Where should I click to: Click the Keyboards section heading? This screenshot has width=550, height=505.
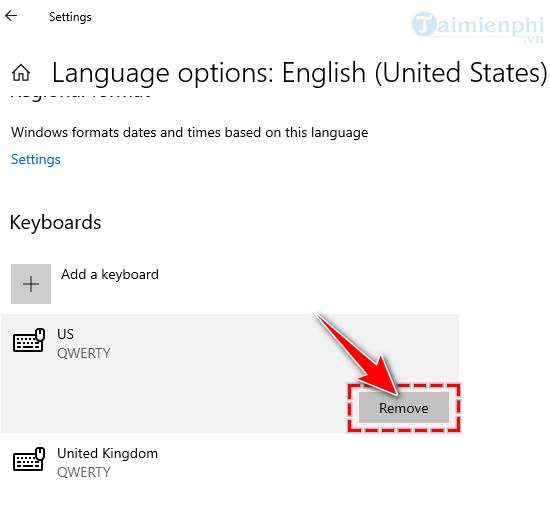coord(55,222)
